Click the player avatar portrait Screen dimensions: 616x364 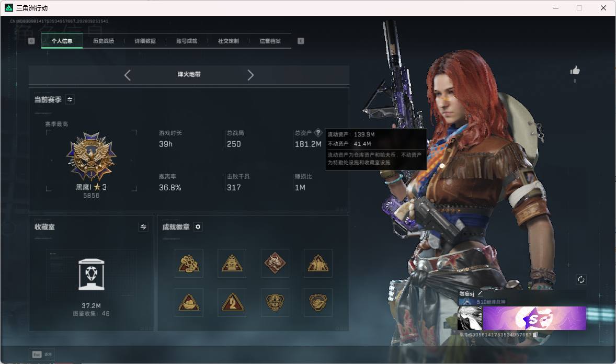pos(470,318)
